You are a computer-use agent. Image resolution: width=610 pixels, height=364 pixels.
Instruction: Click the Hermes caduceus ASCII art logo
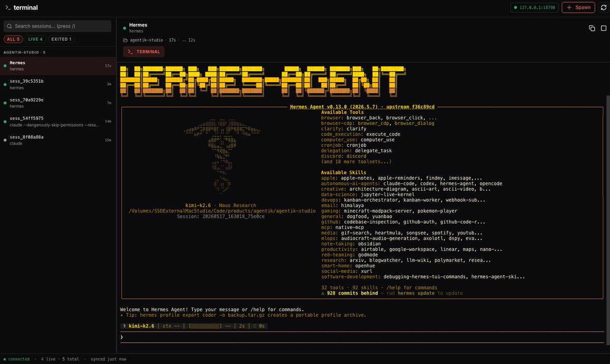222,155
